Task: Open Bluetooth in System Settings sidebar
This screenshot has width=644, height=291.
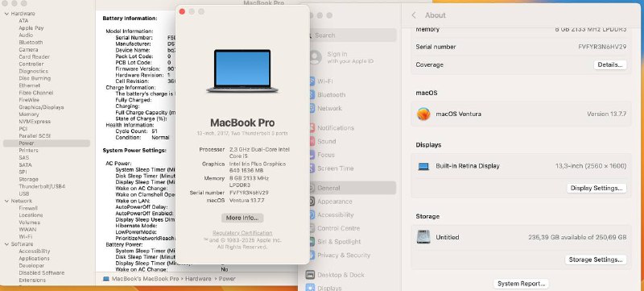Action: [x=331, y=95]
